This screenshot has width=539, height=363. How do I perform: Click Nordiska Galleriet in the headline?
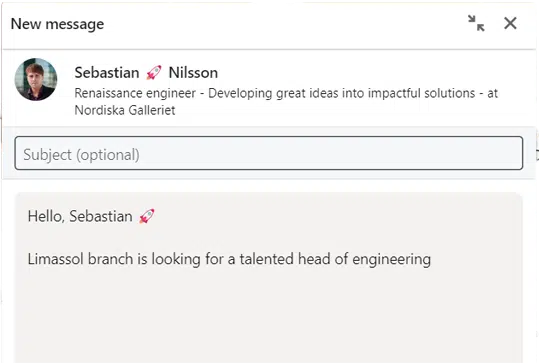(125, 110)
